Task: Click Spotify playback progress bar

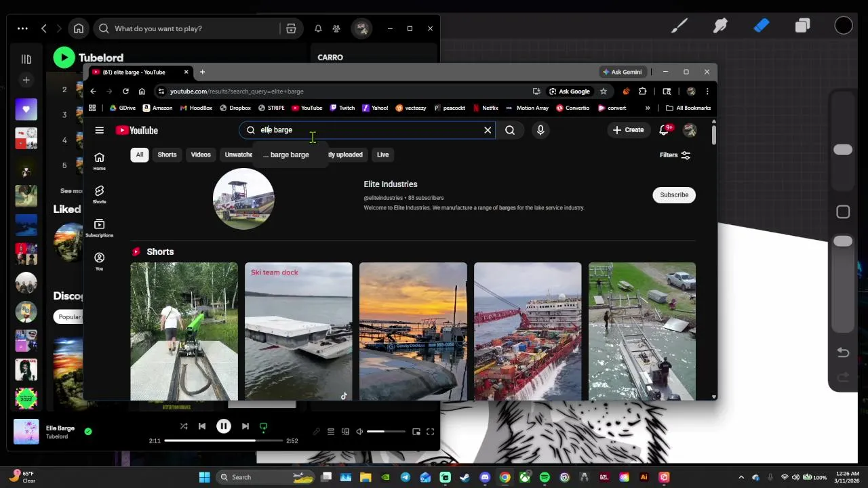Action: click(223, 441)
